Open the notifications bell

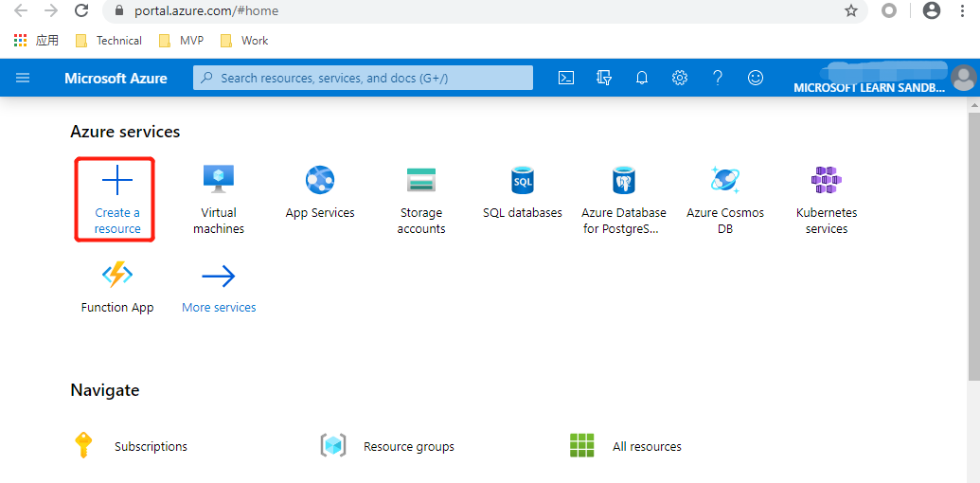pyautogui.click(x=642, y=78)
